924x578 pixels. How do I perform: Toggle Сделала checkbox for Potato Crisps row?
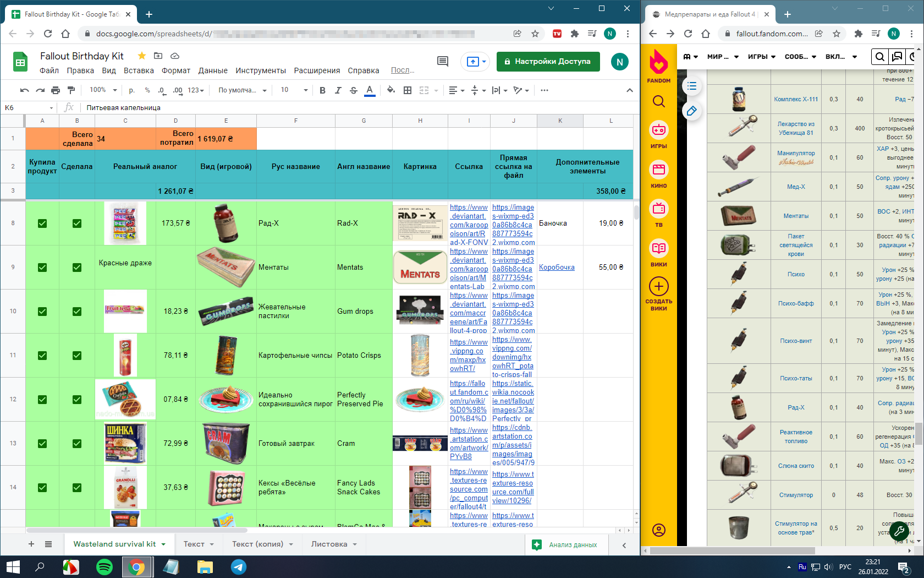[77, 356]
